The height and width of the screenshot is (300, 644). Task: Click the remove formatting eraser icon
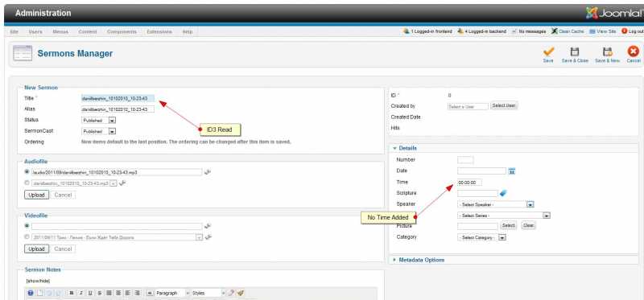coord(232,293)
